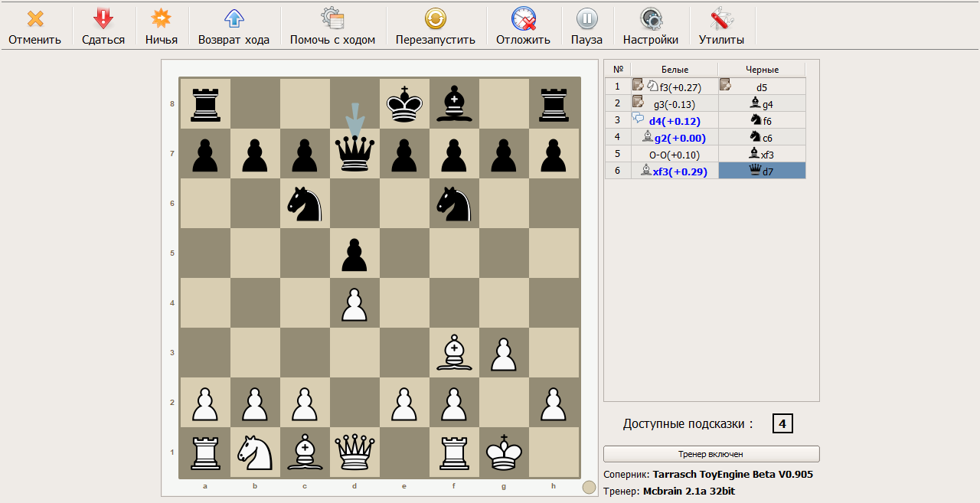Restart the game with Перезапустить
This screenshot has height=503, width=980.
[x=435, y=19]
